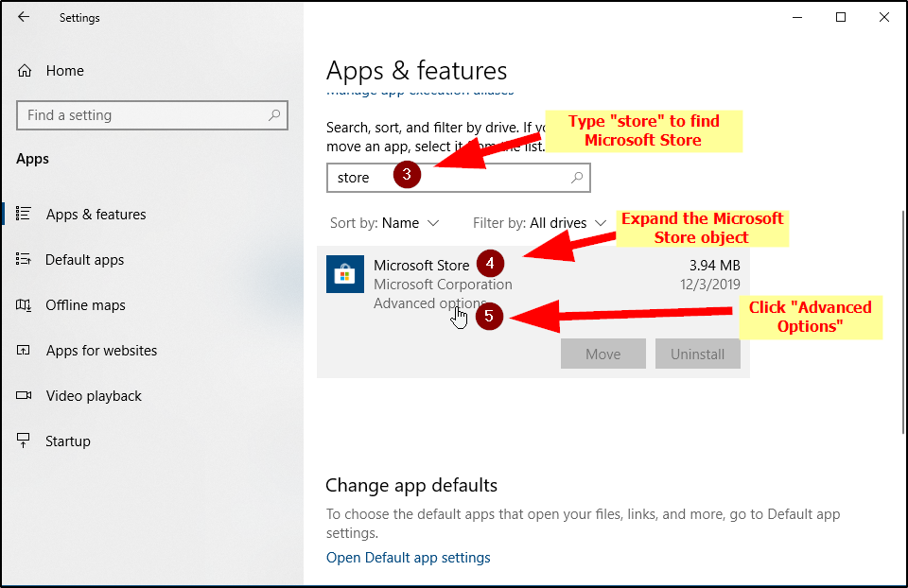This screenshot has height=588, width=908.
Task: Minimize the Settings window
Action: pyautogui.click(x=797, y=17)
